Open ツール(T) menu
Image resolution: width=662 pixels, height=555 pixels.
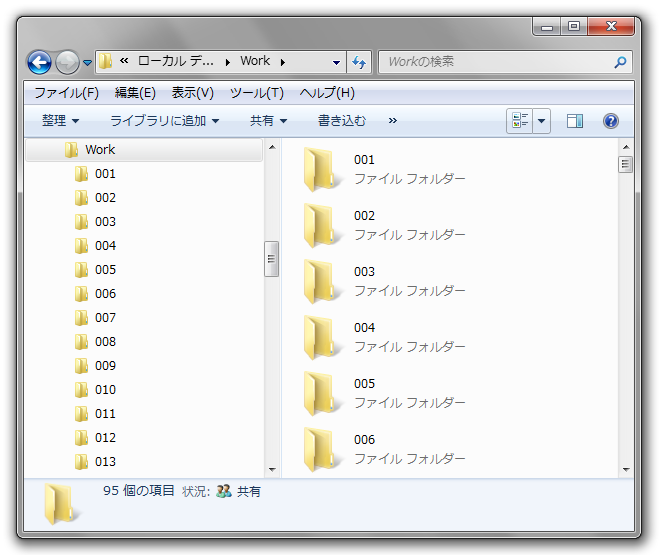(256, 93)
